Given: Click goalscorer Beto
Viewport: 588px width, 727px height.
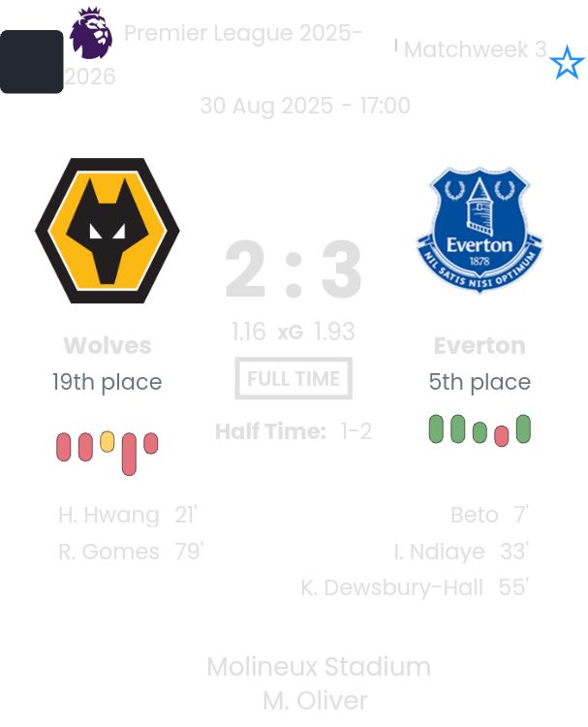Looking at the screenshot, I should [475, 515].
